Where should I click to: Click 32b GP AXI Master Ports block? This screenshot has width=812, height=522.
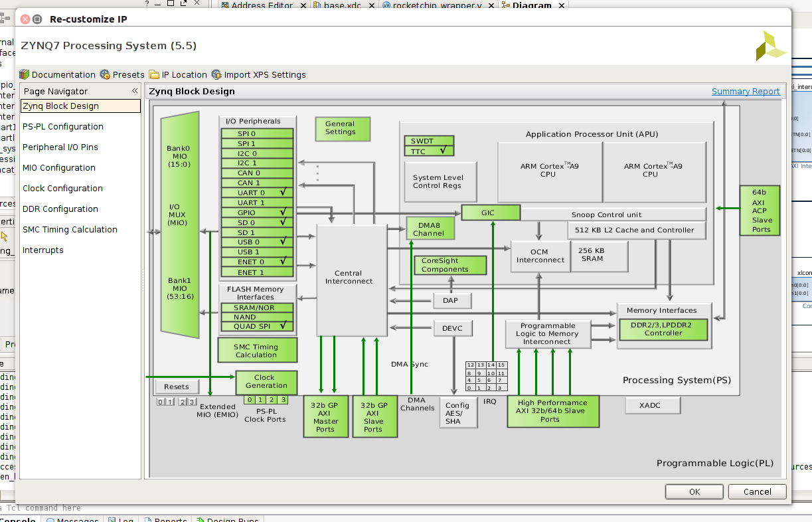pyautogui.click(x=325, y=416)
